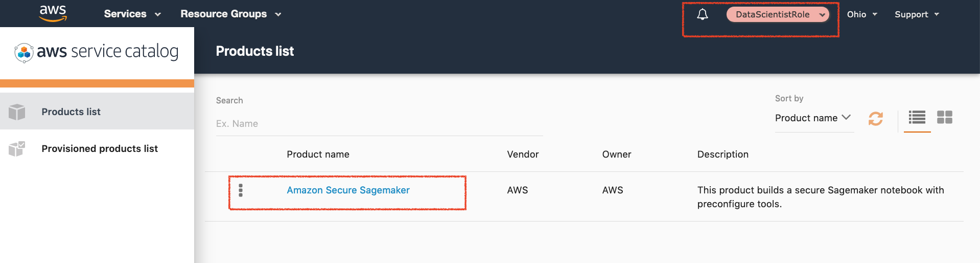Image resolution: width=980 pixels, height=263 pixels.
Task: Click the Provisioned products checkmark box icon
Action: pyautogui.click(x=17, y=149)
